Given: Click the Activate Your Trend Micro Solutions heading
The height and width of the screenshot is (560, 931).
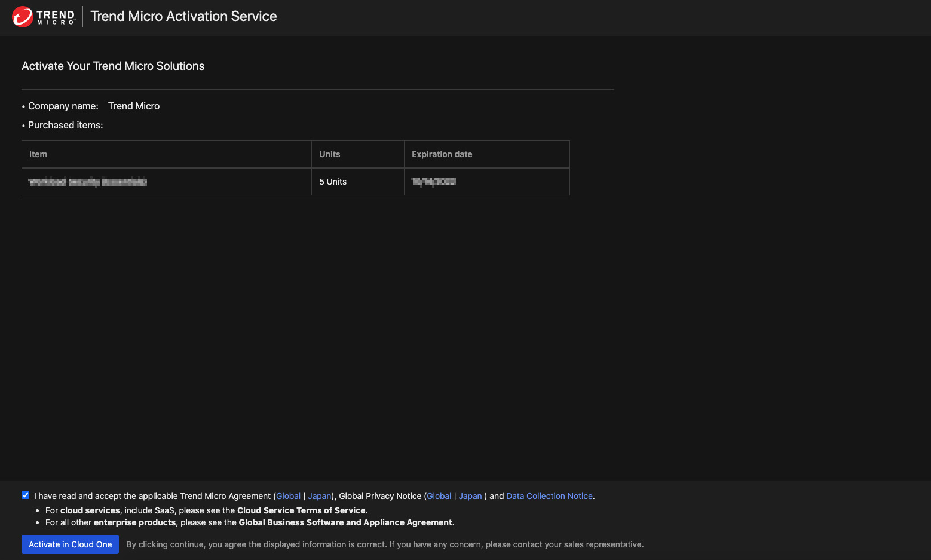Looking at the screenshot, I should point(113,66).
